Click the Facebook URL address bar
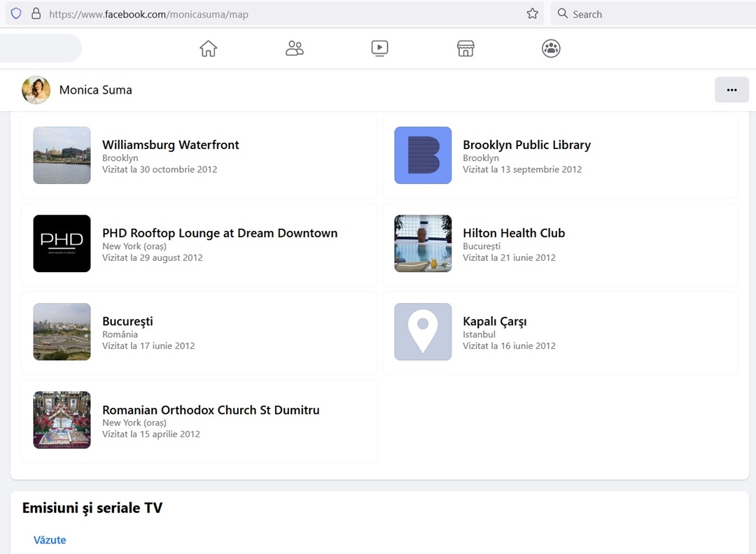 click(280, 14)
